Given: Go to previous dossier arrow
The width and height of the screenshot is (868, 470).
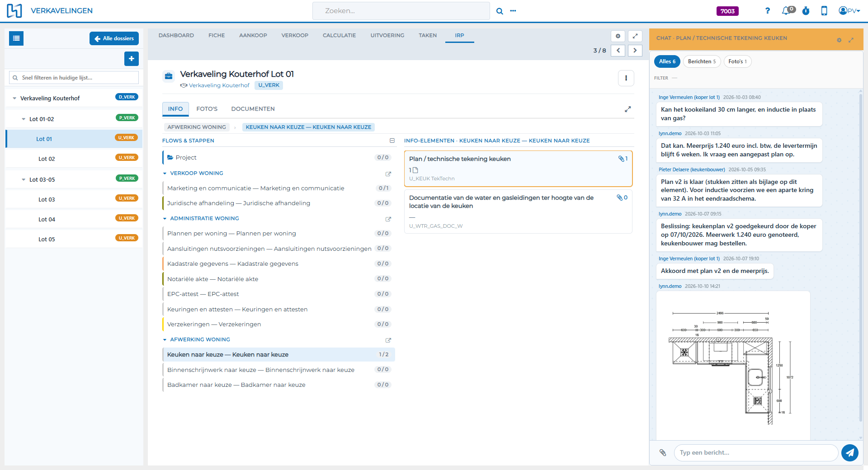Looking at the screenshot, I should (x=618, y=51).
